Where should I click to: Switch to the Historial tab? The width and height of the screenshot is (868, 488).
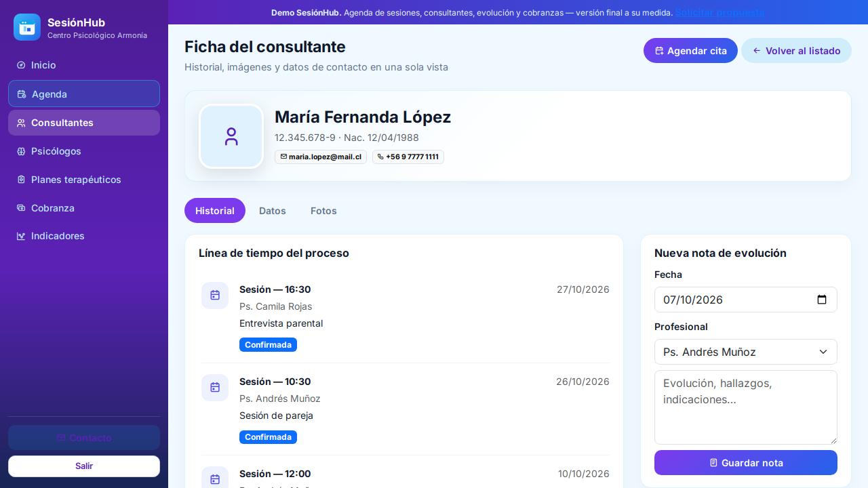coord(215,211)
